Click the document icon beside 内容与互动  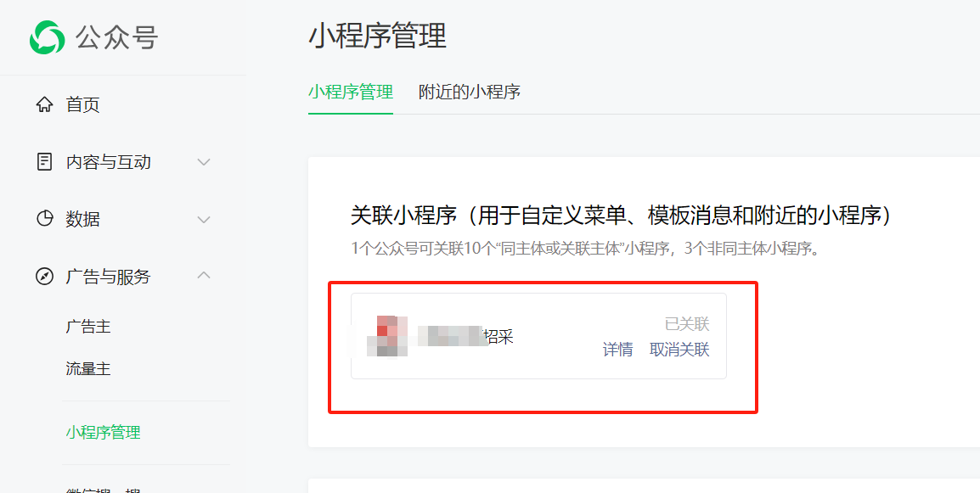(x=44, y=162)
